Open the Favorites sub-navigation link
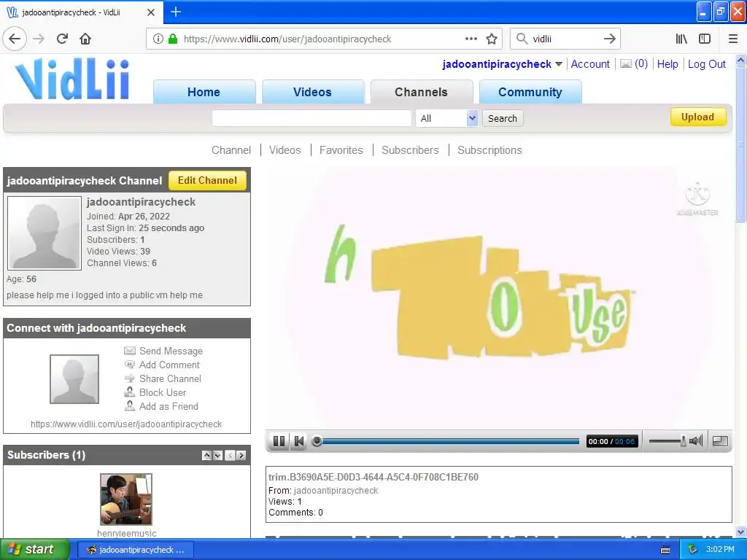The image size is (747, 560). click(x=341, y=150)
